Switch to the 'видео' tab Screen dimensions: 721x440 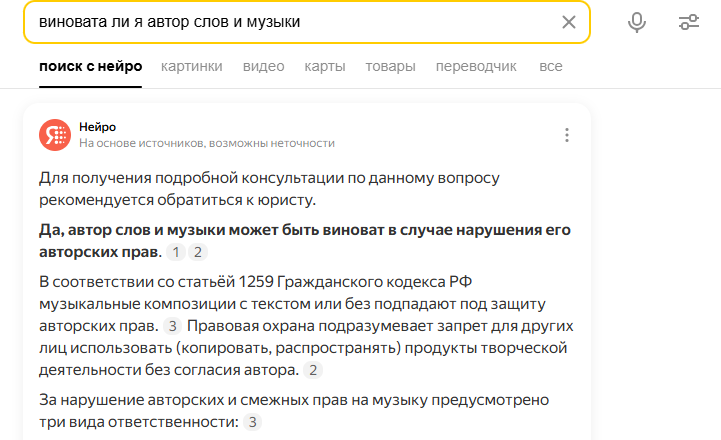(263, 67)
